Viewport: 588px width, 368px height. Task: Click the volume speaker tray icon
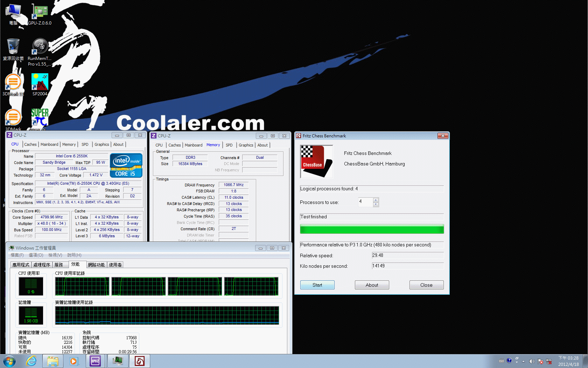(x=532, y=361)
